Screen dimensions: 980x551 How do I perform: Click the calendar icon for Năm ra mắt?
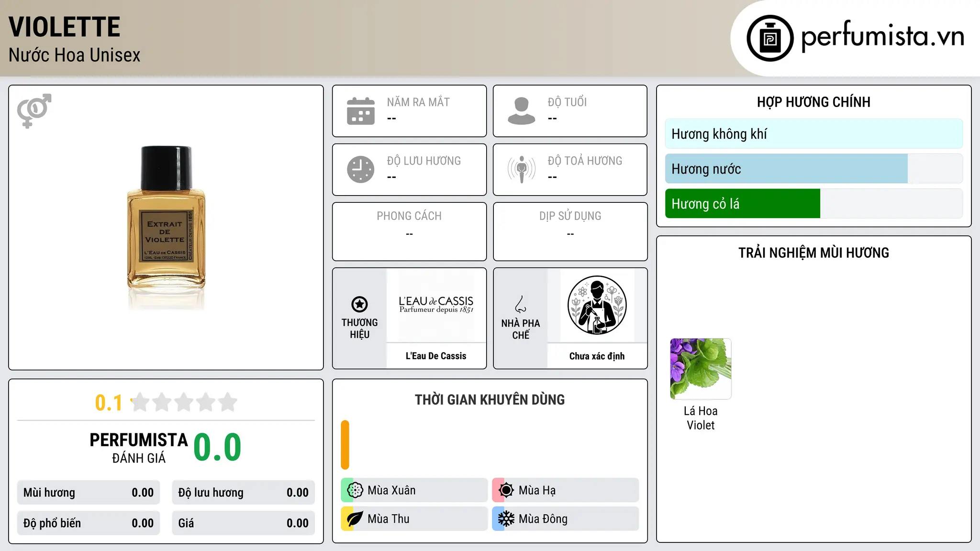pyautogui.click(x=361, y=111)
